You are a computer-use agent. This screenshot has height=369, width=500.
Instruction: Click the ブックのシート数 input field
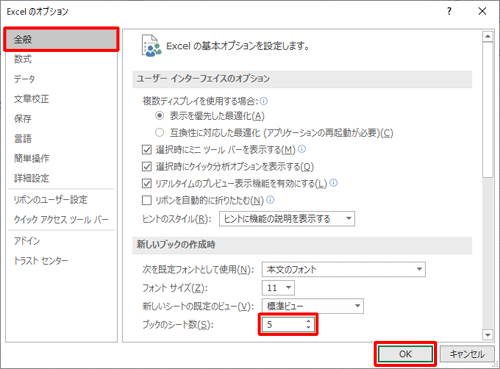[283, 324]
